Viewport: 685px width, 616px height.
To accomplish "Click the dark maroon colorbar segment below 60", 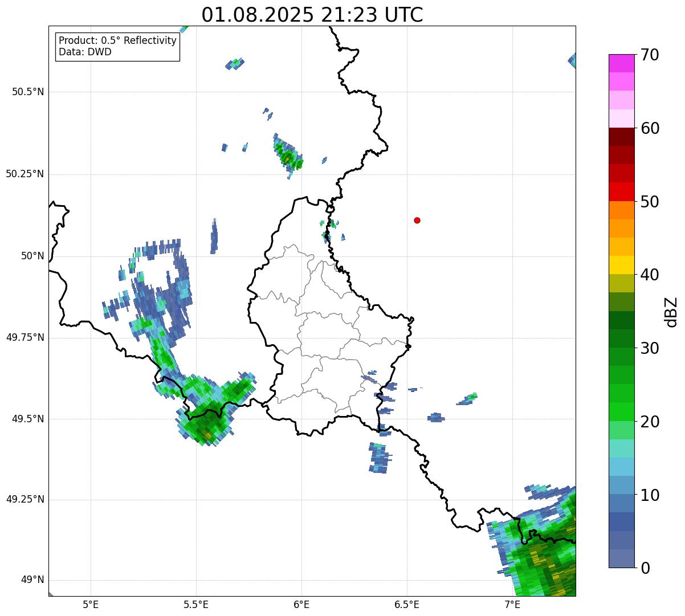I will pos(622,137).
